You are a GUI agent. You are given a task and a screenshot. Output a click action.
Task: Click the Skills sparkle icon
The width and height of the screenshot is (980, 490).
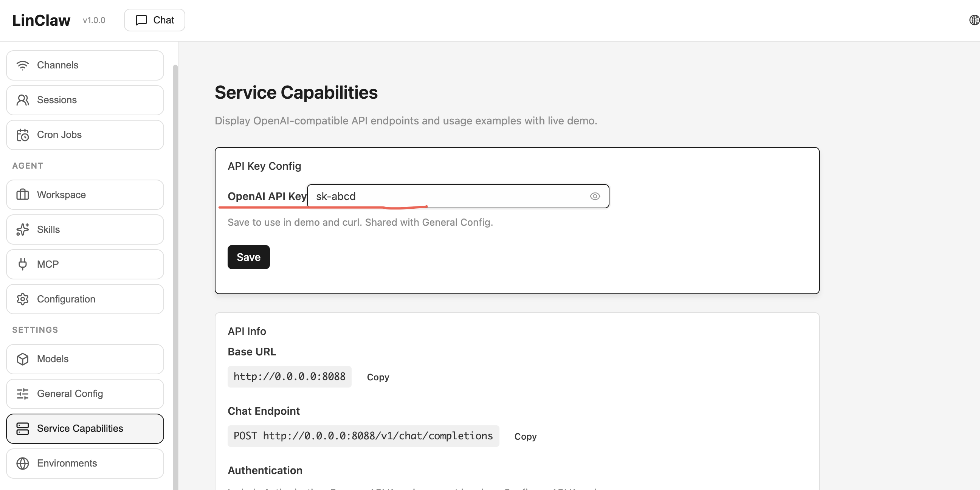tap(23, 229)
